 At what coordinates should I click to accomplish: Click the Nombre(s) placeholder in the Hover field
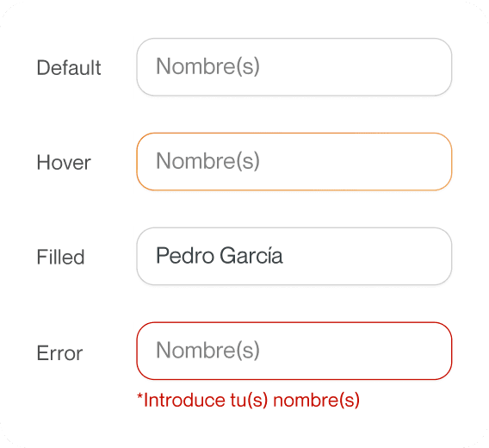(207, 161)
